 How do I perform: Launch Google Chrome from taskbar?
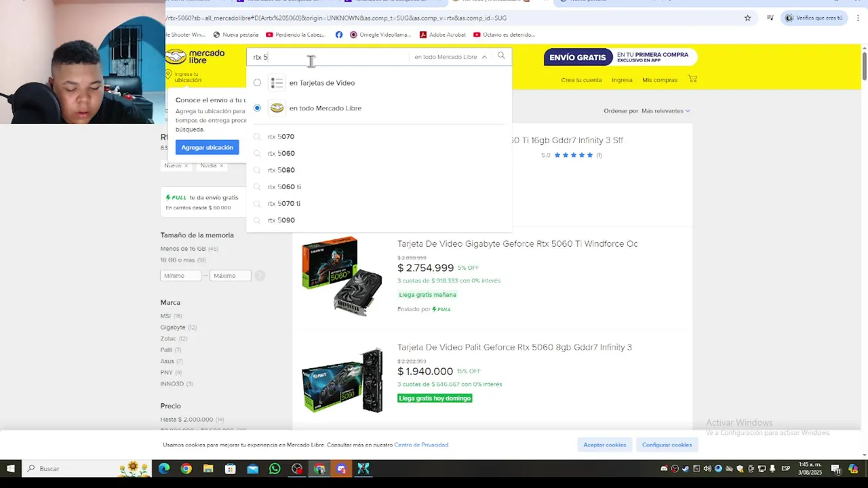186,468
